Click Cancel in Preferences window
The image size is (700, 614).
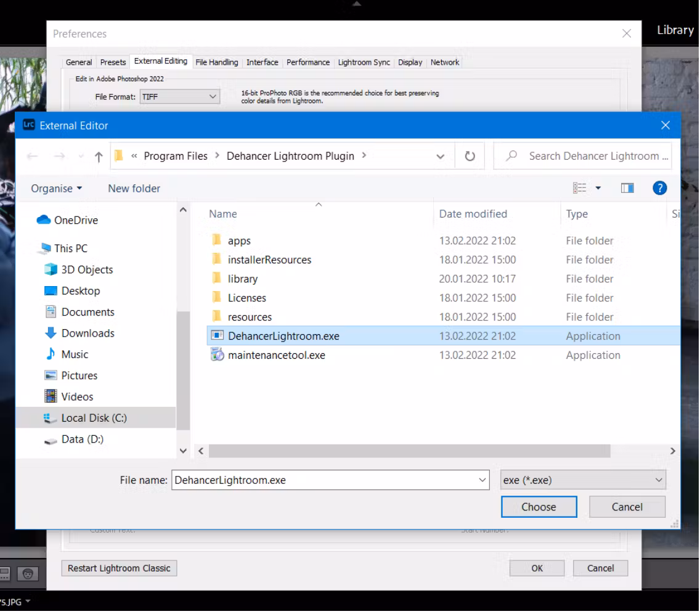(600, 568)
